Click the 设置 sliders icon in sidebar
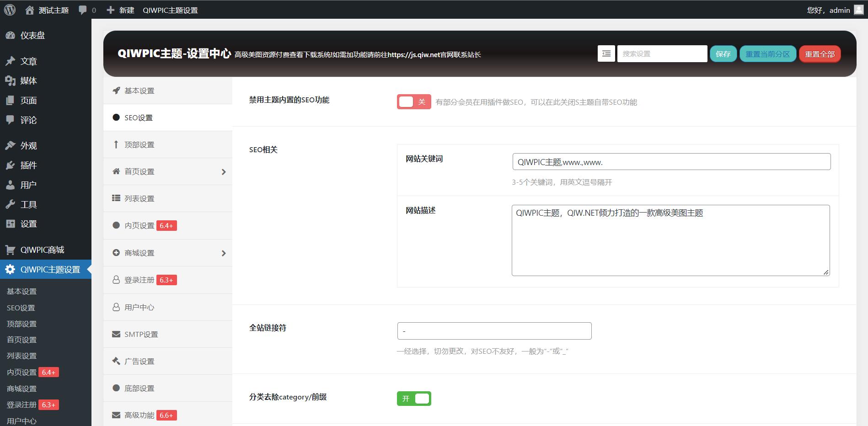 [x=10, y=224]
